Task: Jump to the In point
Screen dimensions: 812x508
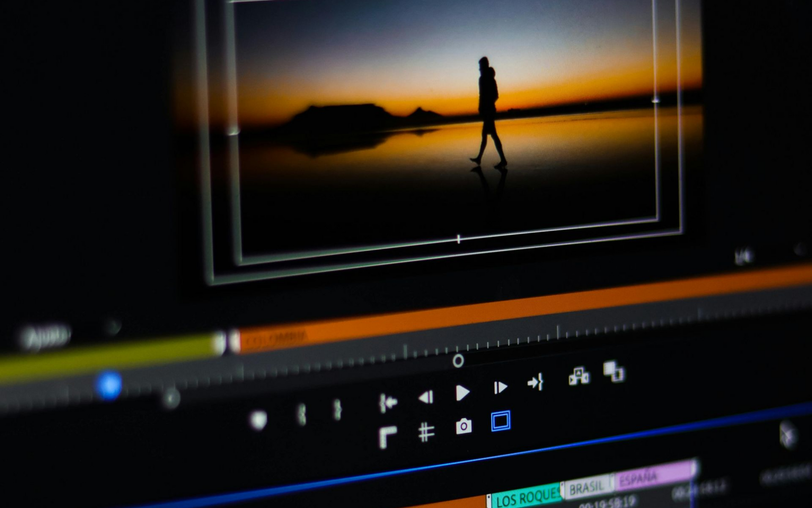Action: (388, 403)
